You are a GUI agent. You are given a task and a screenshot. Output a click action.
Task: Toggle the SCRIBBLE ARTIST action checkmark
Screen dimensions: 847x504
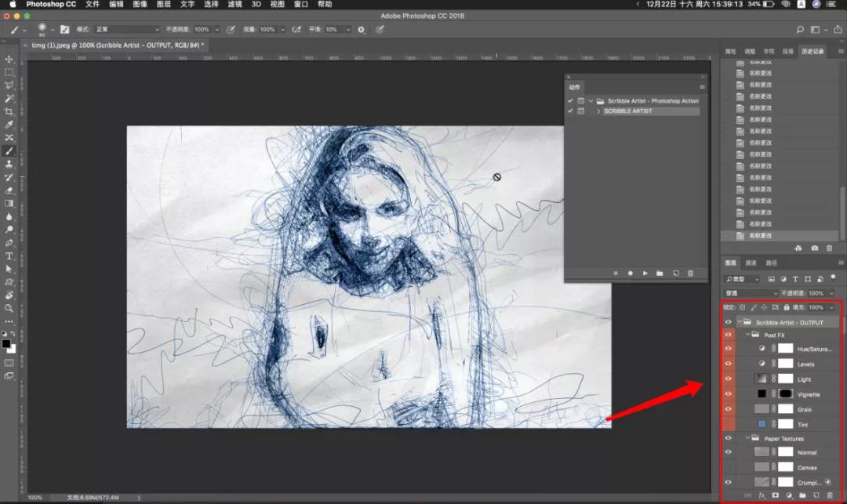coord(570,111)
